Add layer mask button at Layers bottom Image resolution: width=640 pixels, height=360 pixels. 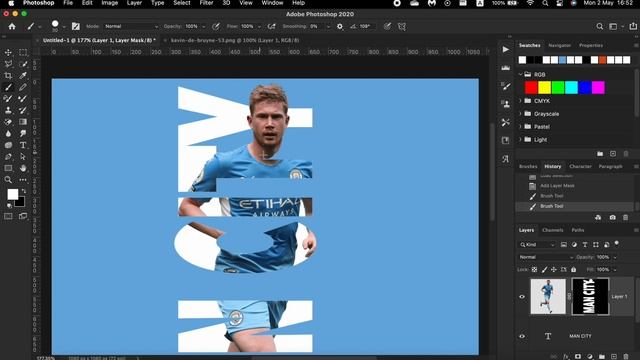point(578,356)
